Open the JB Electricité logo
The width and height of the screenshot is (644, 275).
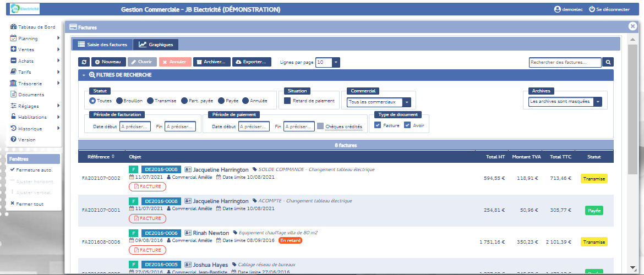coord(25,9)
